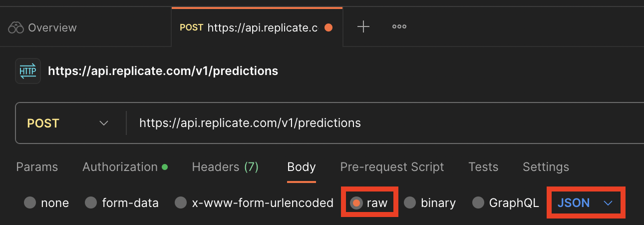Expand the JSON format dropdown
This screenshot has width=644, height=225.
585,202
